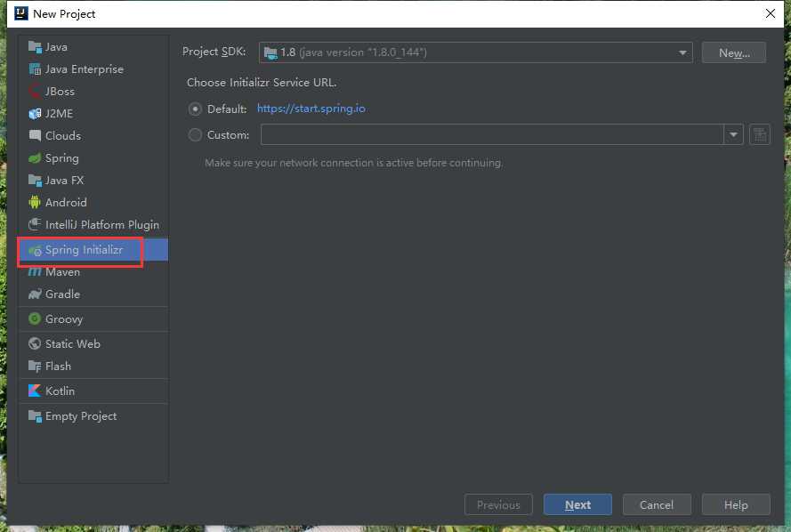Select the "Empty Project" list label

[x=81, y=416]
